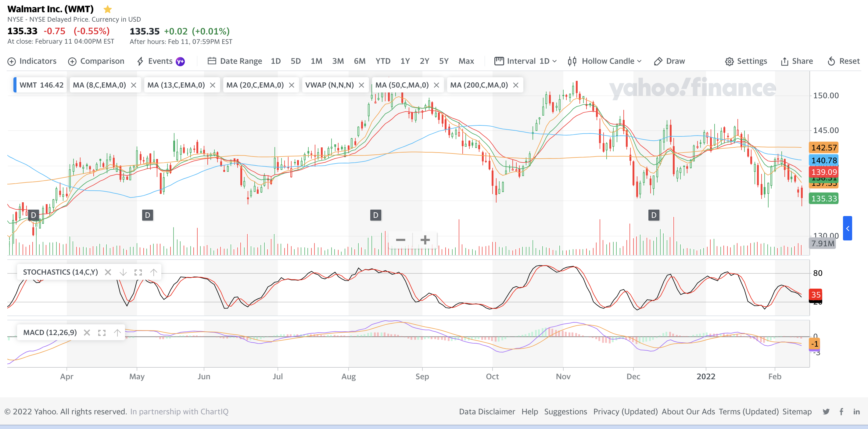868x429 pixels.
Task: Remove the MA (20,C,EMA,0) indicator
Action: (292, 85)
